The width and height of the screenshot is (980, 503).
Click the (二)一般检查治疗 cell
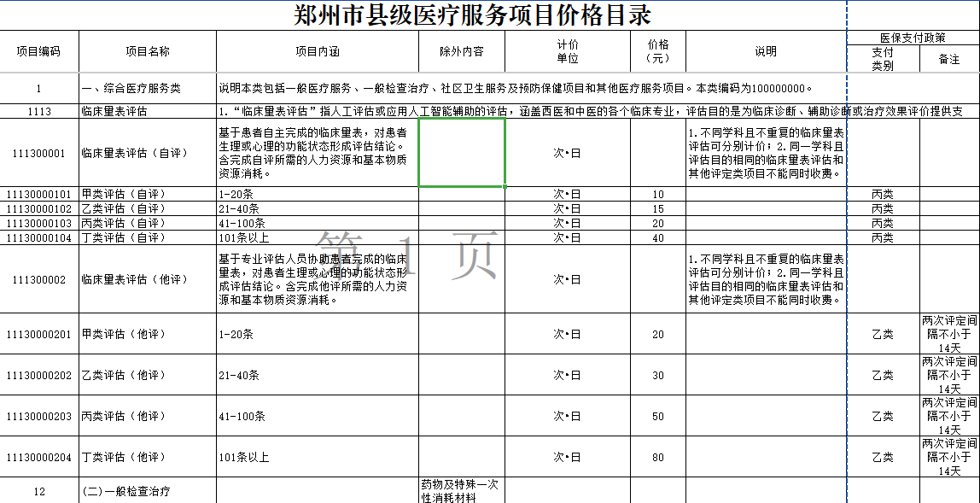tap(148, 491)
